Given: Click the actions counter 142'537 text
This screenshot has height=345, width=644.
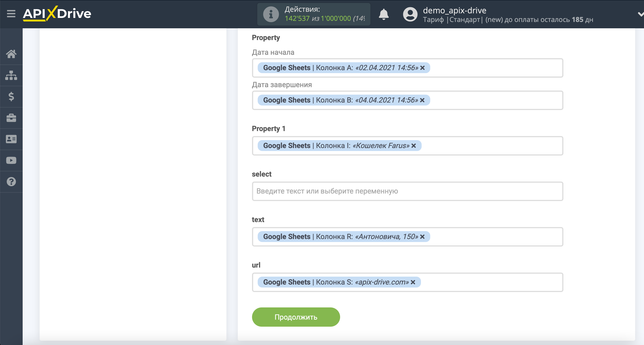Looking at the screenshot, I should pos(297,19).
